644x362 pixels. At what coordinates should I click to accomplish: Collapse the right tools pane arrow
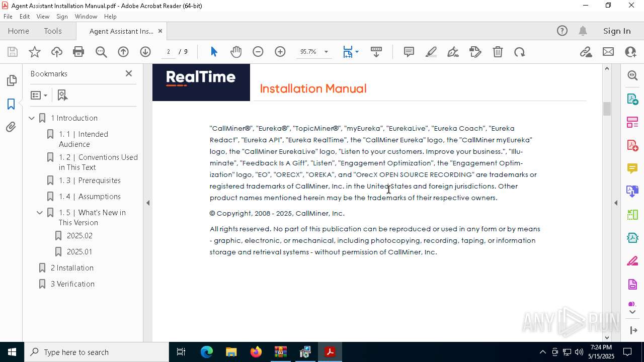(616, 203)
